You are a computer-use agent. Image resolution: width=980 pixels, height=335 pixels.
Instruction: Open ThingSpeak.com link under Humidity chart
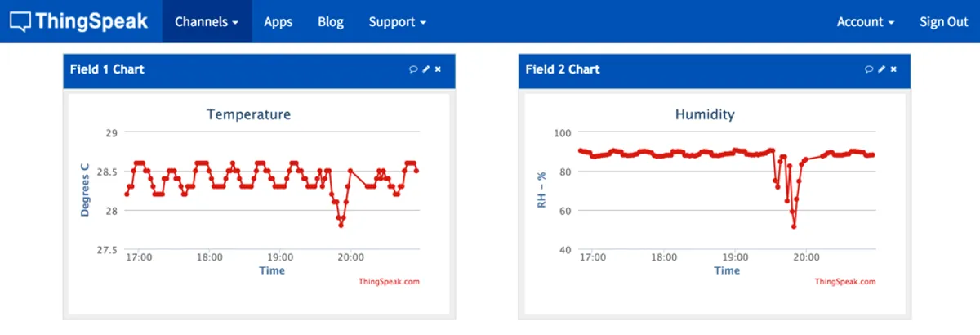tap(844, 282)
